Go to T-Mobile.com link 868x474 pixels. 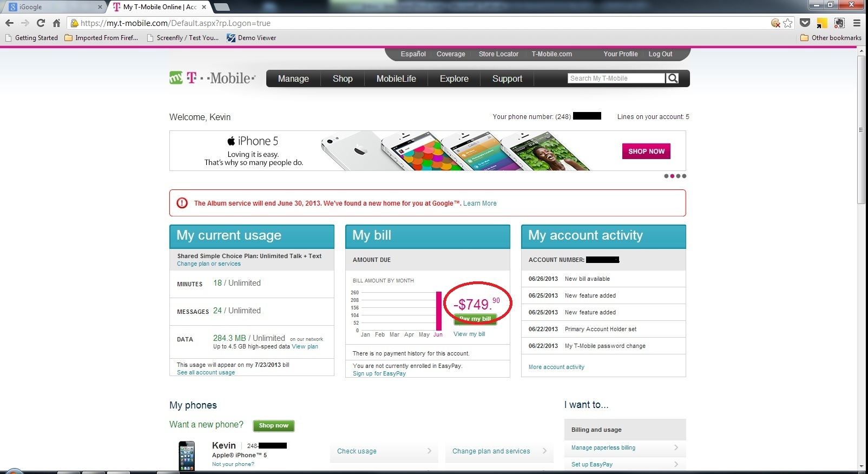[551, 54]
